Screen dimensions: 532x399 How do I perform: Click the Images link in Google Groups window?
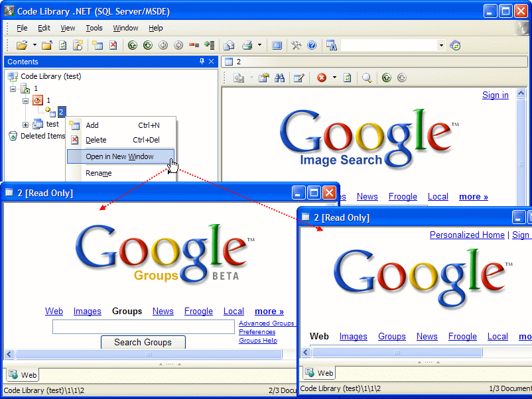click(x=87, y=312)
